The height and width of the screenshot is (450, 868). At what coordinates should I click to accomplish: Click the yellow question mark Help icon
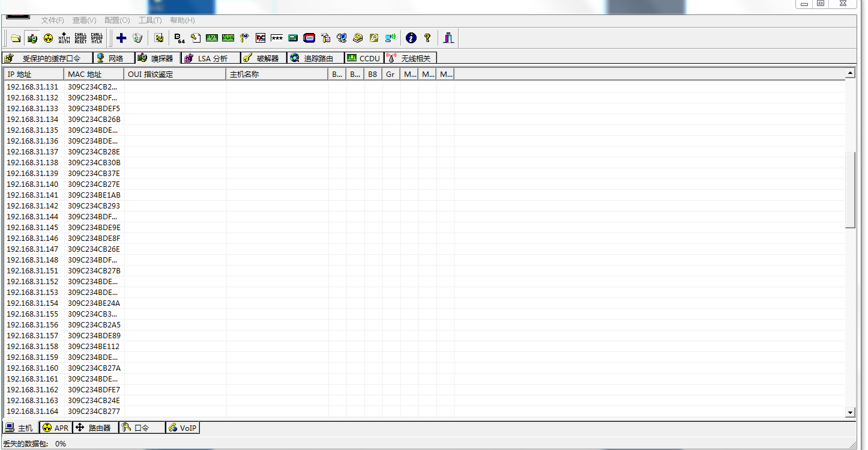pyautogui.click(x=427, y=38)
